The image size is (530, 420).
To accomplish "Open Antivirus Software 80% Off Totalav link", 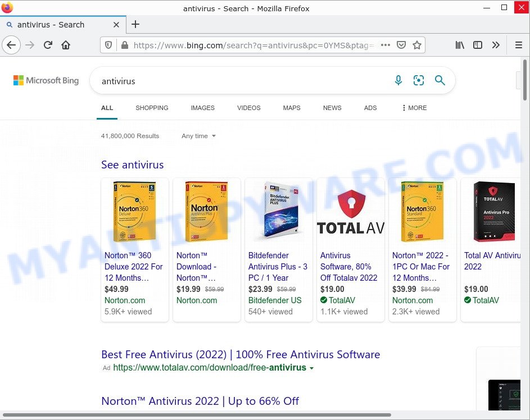I will coord(349,266).
